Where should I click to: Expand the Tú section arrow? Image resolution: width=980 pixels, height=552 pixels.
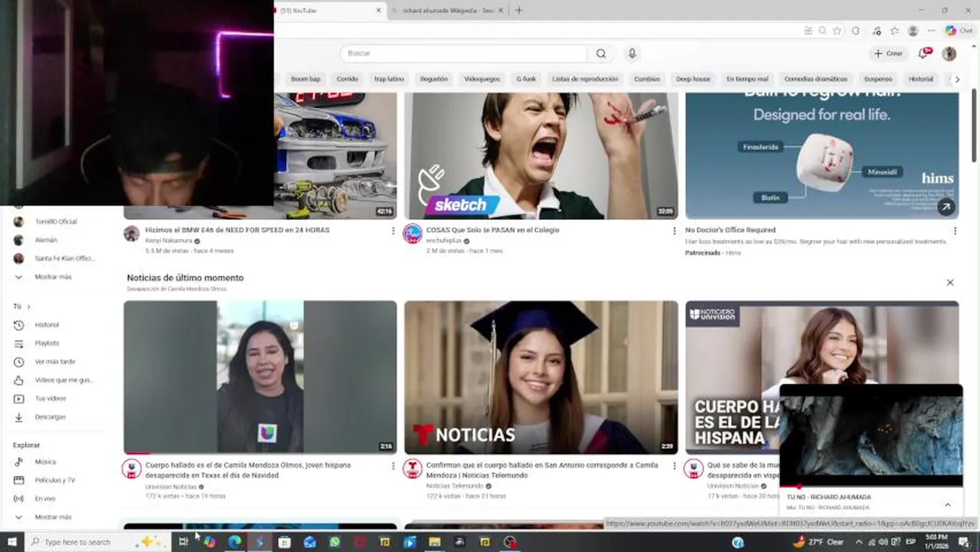click(29, 307)
